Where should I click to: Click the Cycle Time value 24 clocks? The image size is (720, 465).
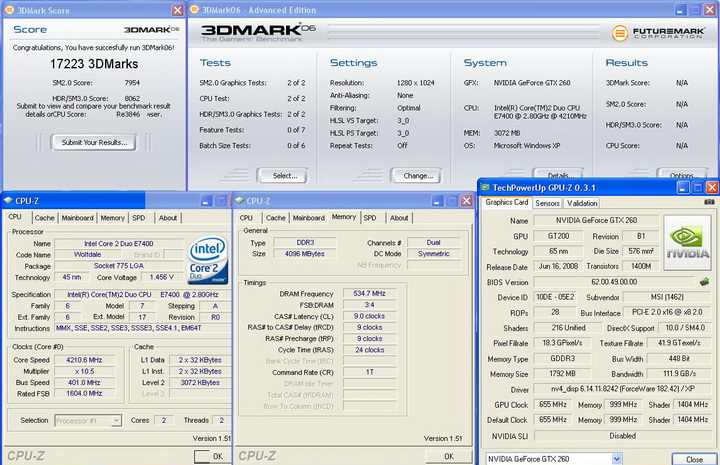click(369, 350)
